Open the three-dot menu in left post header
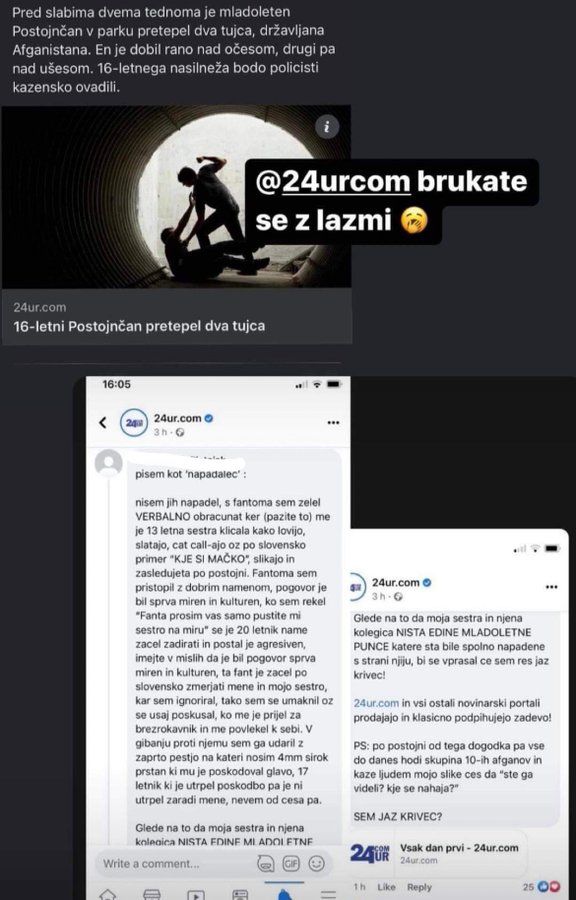 (333, 423)
